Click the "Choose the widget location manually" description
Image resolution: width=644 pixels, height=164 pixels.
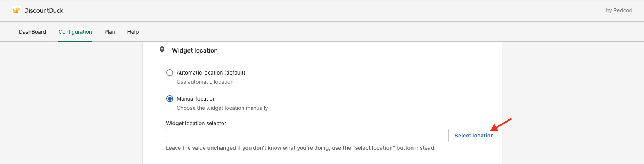[x=222, y=108]
